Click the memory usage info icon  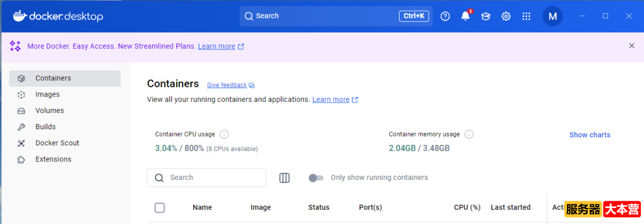point(469,134)
